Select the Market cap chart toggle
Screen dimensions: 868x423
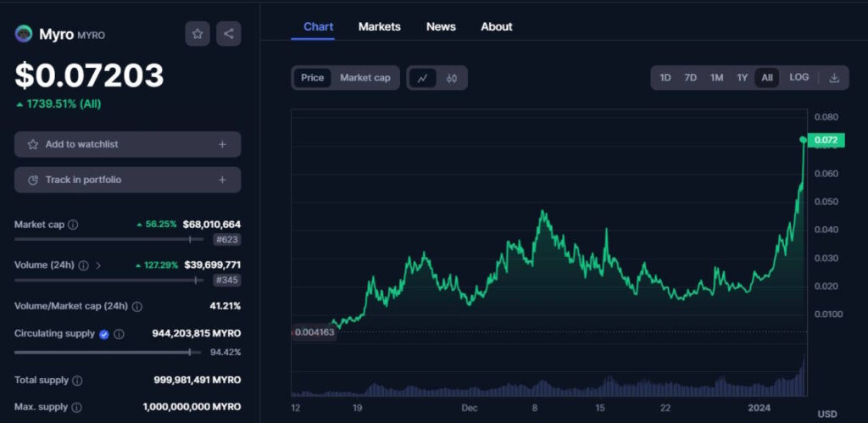pyautogui.click(x=364, y=78)
